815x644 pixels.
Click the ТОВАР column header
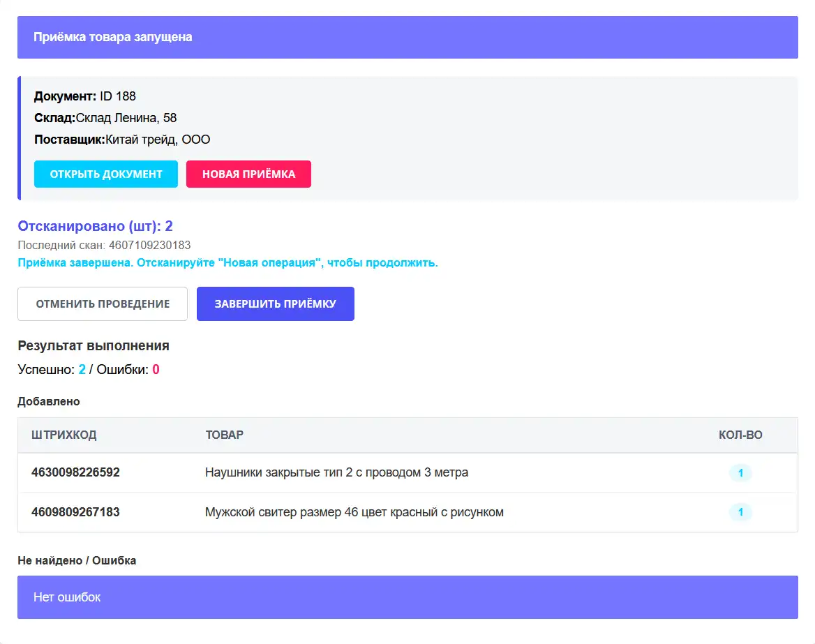coord(224,435)
